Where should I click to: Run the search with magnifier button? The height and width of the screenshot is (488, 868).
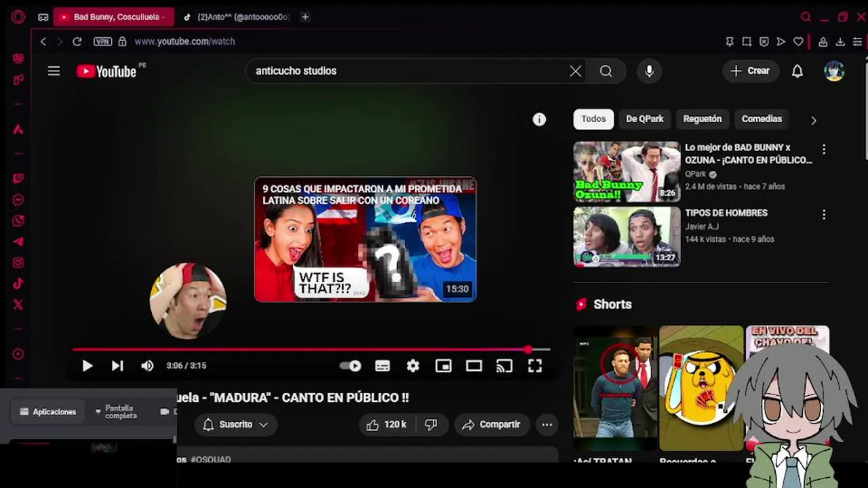point(606,71)
